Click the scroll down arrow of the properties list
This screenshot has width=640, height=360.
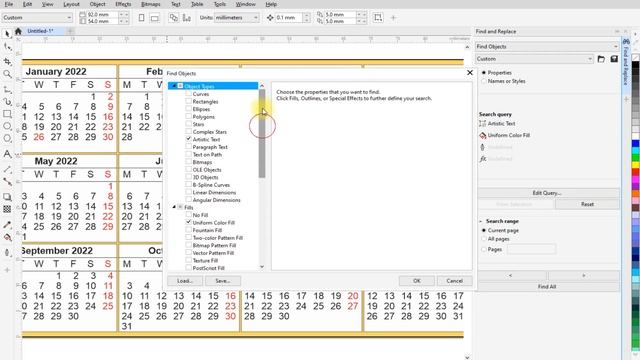pyautogui.click(x=262, y=267)
